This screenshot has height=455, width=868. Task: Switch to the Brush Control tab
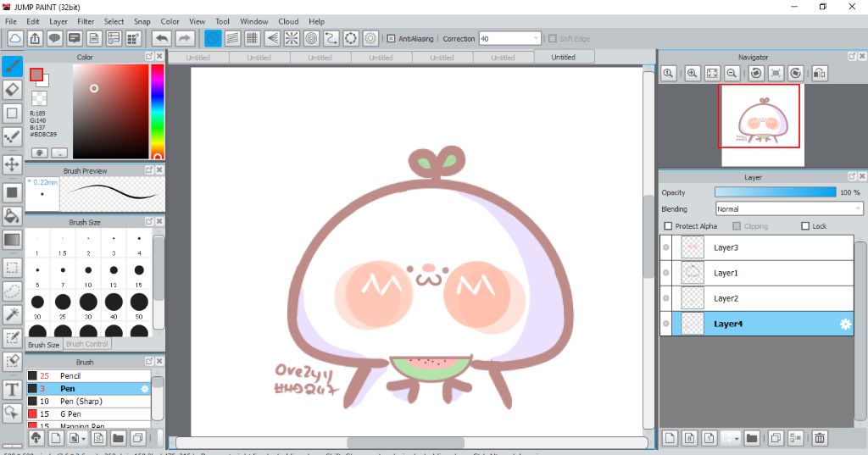coord(87,344)
